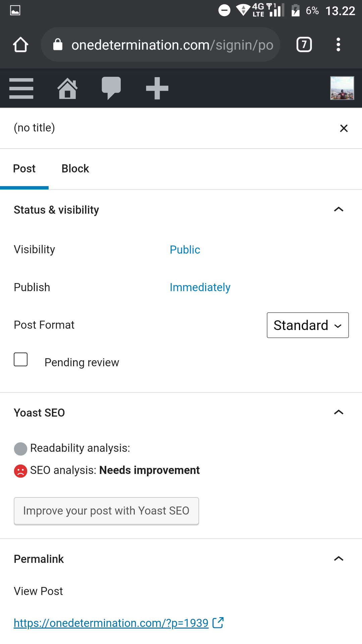Click the Public visibility link
Image resolution: width=362 pixels, height=644 pixels.
(185, 250)
